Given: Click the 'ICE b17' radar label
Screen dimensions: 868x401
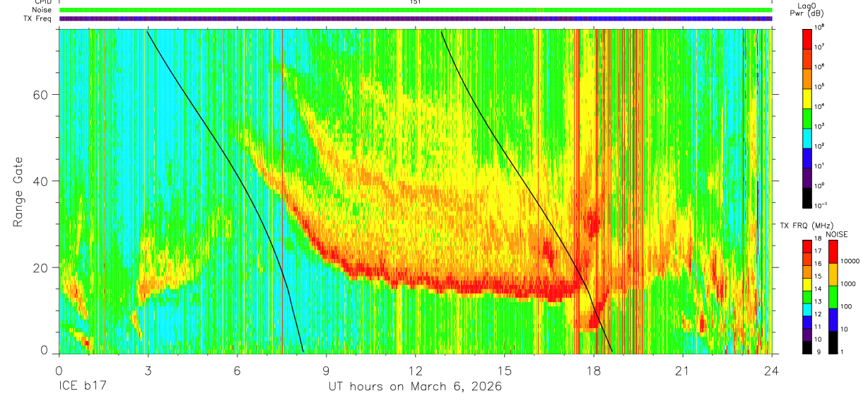Looking at the screenshot, I should [83, 387].
